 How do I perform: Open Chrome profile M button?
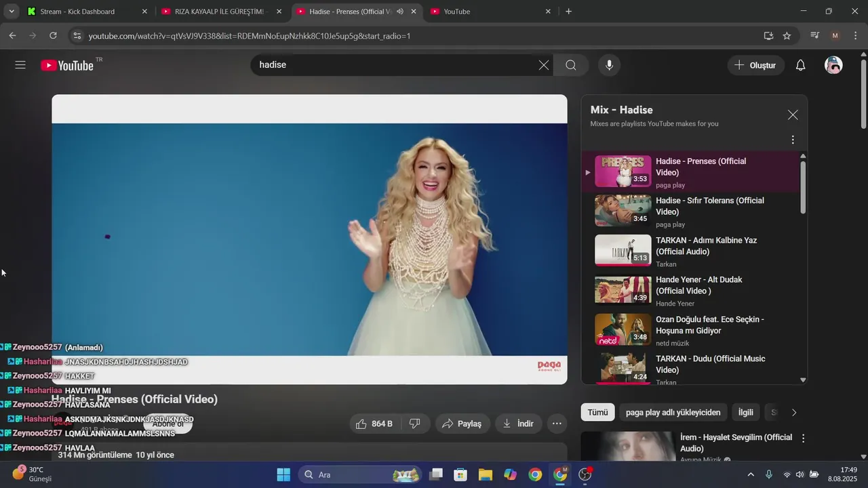tap(835, 36)
